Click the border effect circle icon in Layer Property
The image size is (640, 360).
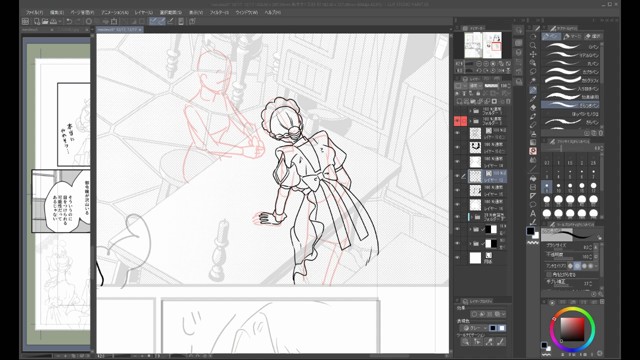point(474,314)
